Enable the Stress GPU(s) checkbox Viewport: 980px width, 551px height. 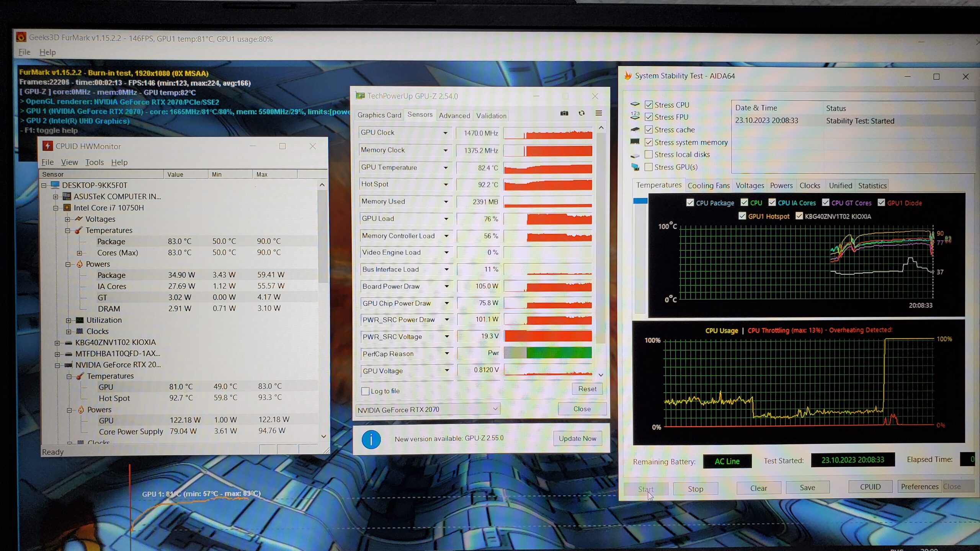pos(648,167)
